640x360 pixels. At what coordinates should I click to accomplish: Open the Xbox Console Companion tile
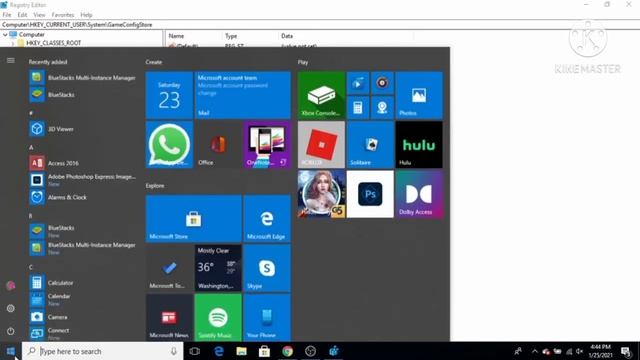pos(321,95)
